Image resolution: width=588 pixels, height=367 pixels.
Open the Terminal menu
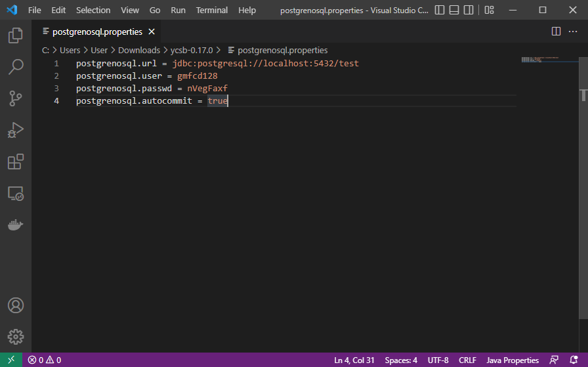[x=212, y=10]
